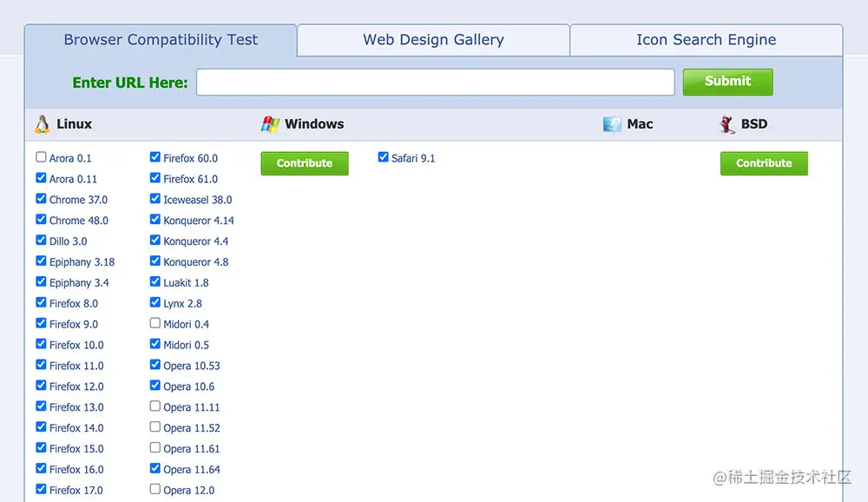Click the BSD heading text
Viewport: 868px width, 502px height.
[x=754, y=124]
